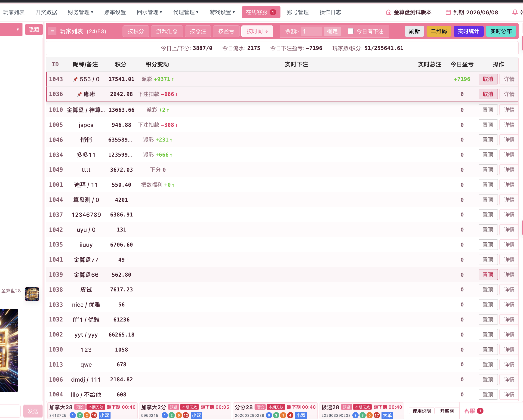Click the pin icon on player 1043

pyautogui.click(x=75, y=79)
